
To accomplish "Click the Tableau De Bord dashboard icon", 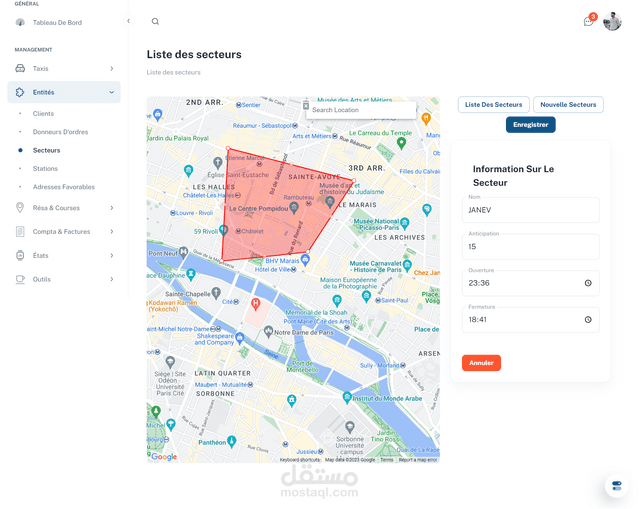I will tap(20, 22).
